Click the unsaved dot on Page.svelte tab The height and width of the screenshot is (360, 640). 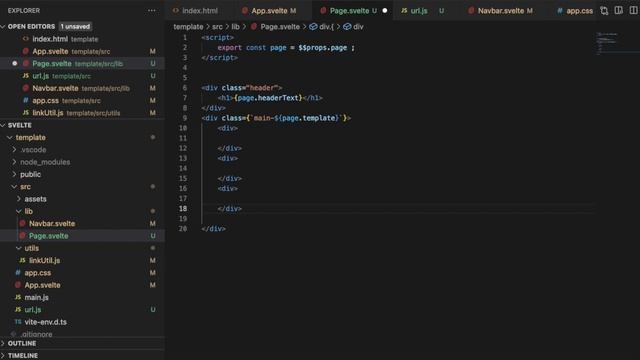[x=384, y=11]
